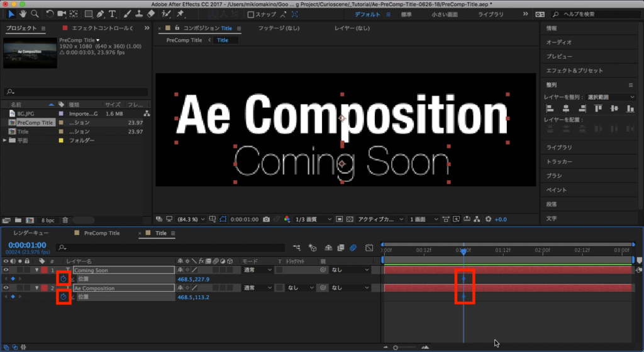The width and height of the screenshot is (644, 352).
Task: Align layers to horizontal center
Action: tap(566, 108)
